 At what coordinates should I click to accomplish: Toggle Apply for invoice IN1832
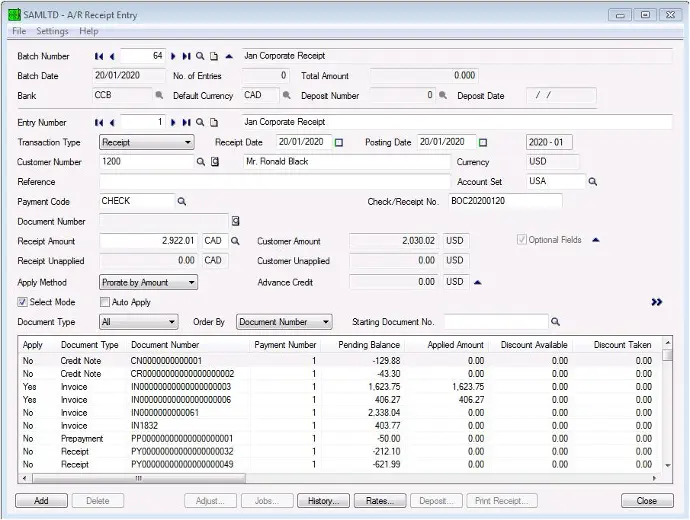pos(28,426)
